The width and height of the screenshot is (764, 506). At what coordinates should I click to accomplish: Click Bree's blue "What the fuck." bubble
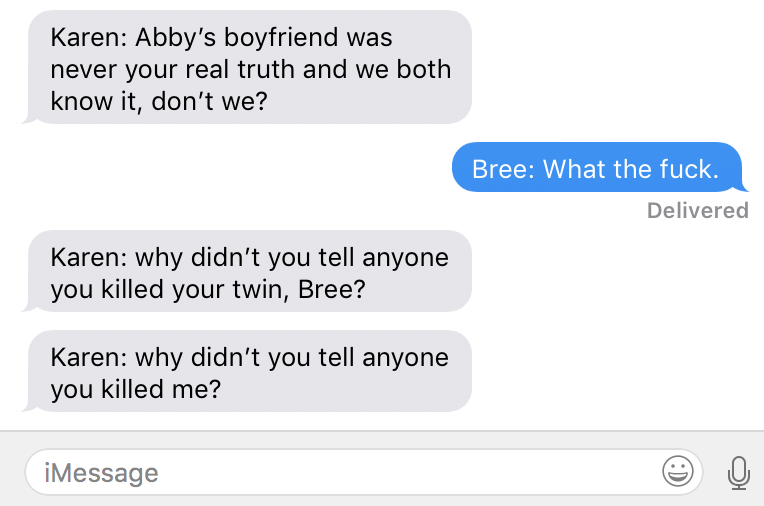600,168
